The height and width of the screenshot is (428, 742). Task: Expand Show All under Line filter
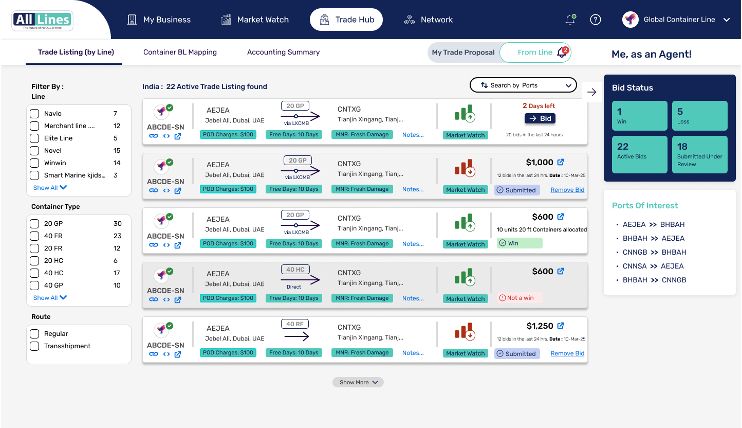(50, 187)
